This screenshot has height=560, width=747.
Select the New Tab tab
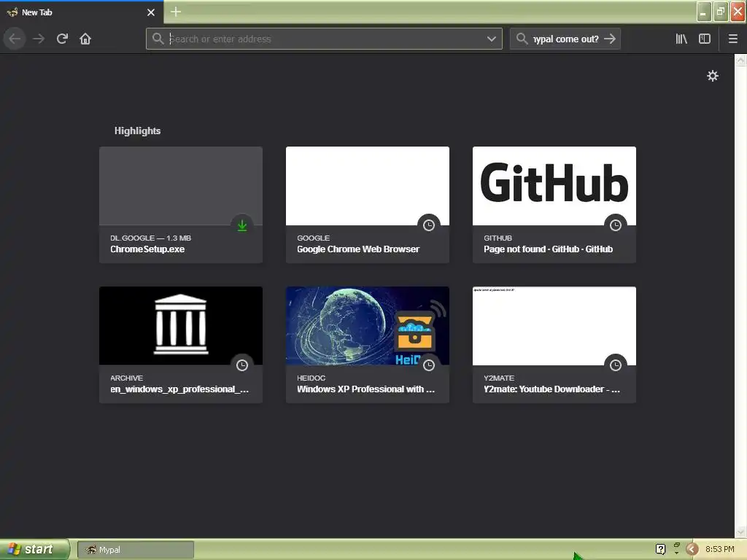(82, 12)
